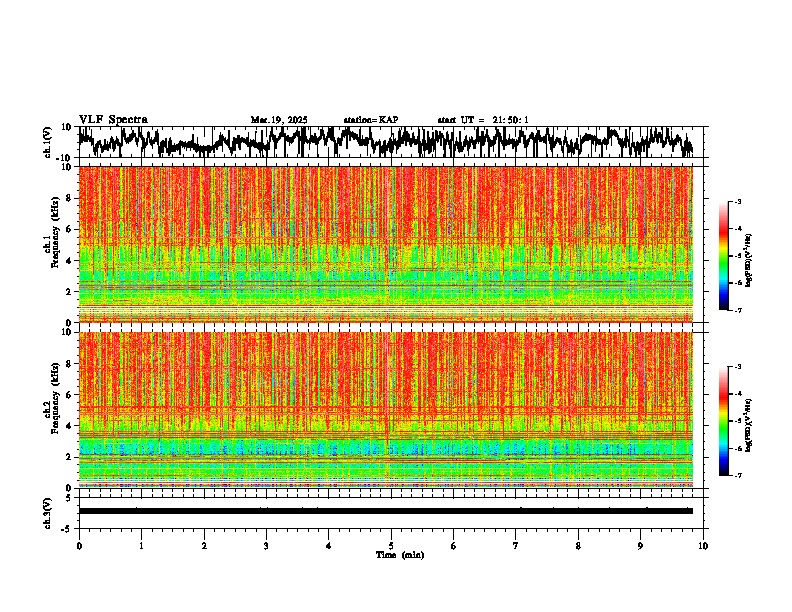Image resolution: width=792 pixels, height=612 pixels.
Task: Click the black ch.3 voltage trace band
Action: pyautogui.click(x=386, y=511)
